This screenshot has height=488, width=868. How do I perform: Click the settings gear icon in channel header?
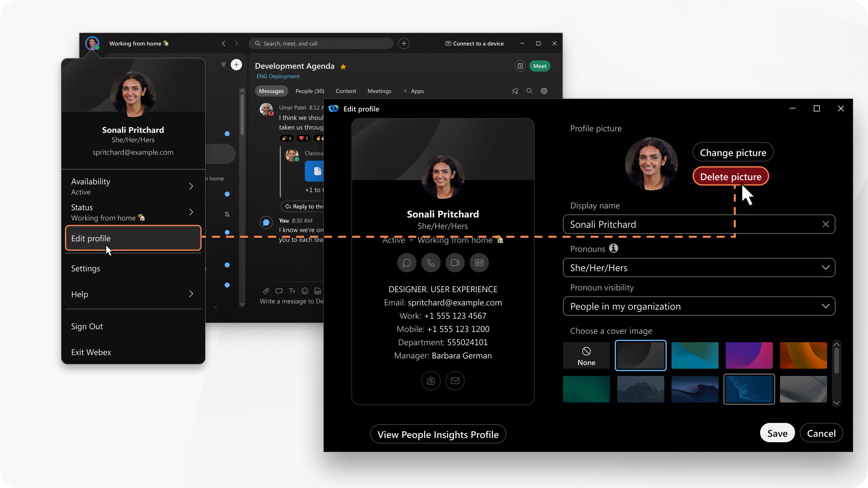coord(544,91)
